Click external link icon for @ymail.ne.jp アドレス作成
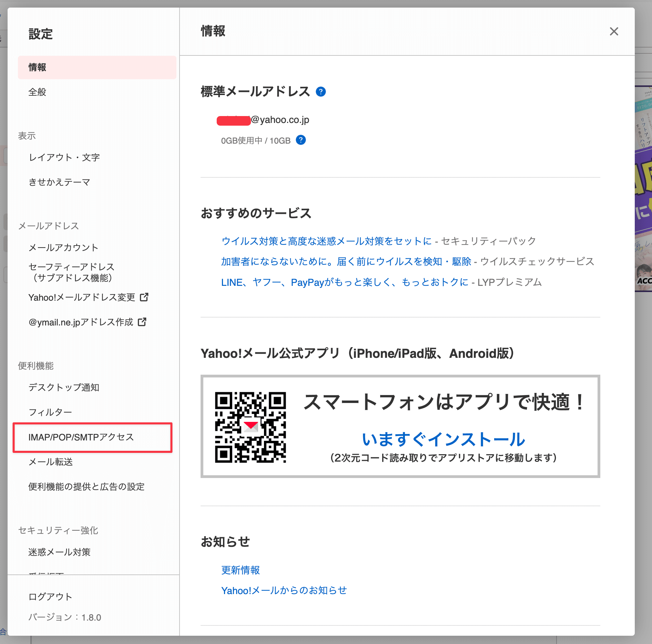Screen dimensions: 652x644 click(x=142, y=322)
